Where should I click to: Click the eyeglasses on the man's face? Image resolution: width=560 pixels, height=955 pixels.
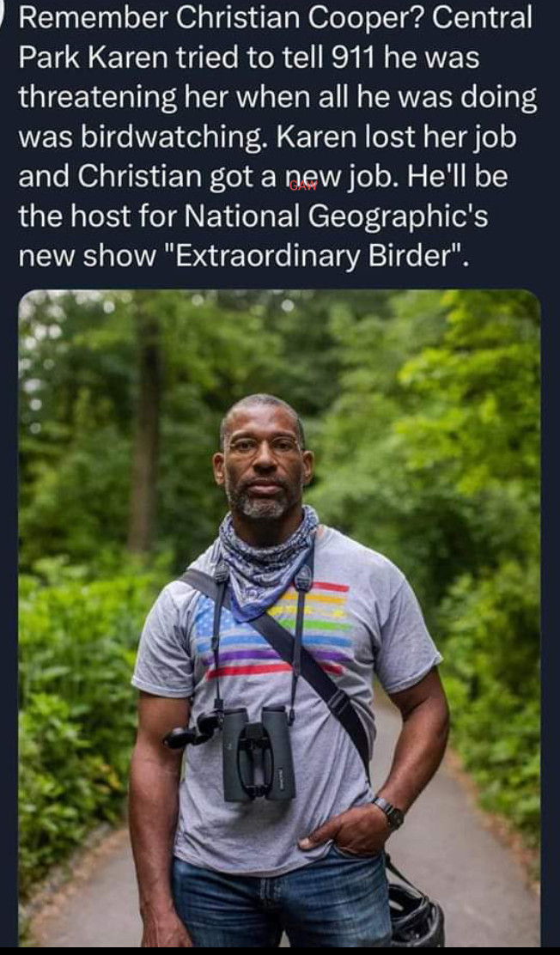coord(264,447)
